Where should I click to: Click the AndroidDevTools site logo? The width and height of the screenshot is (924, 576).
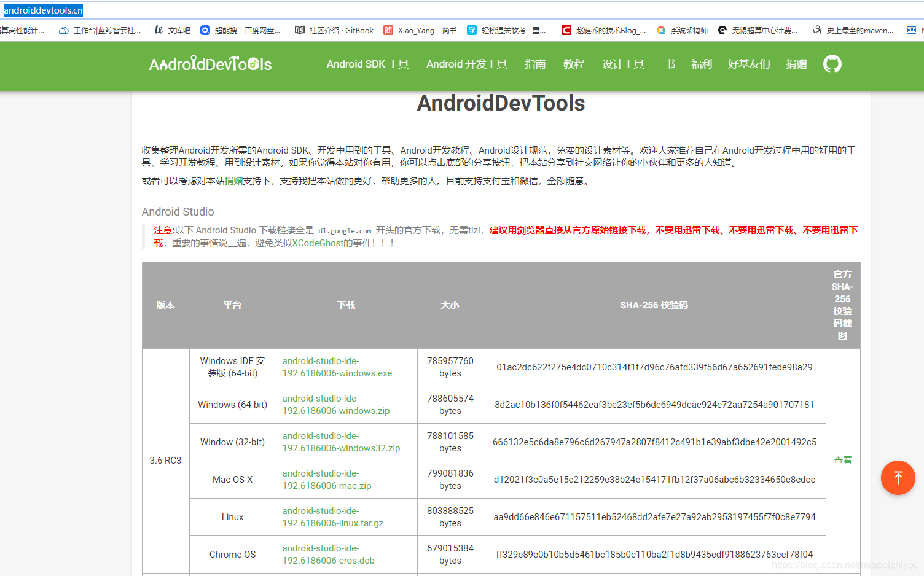click(x=210, y=64)
